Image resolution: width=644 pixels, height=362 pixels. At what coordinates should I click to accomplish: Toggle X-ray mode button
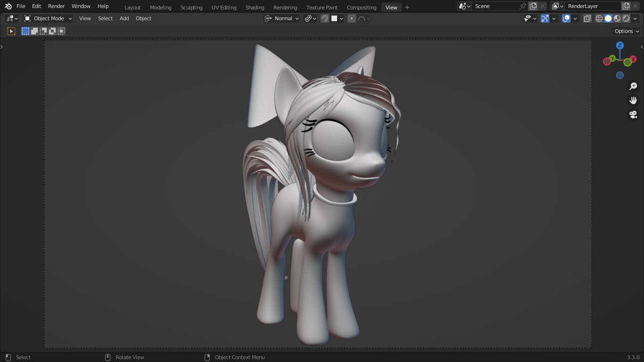587,18
